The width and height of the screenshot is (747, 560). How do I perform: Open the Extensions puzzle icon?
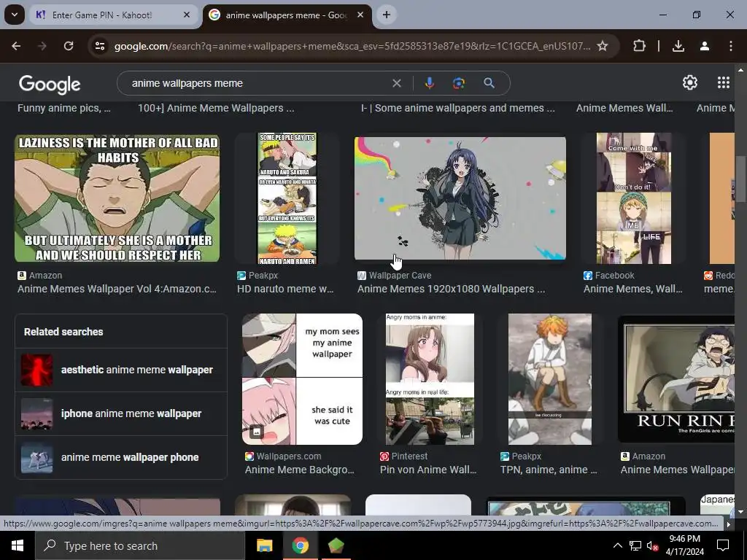[x=639, y=46]
